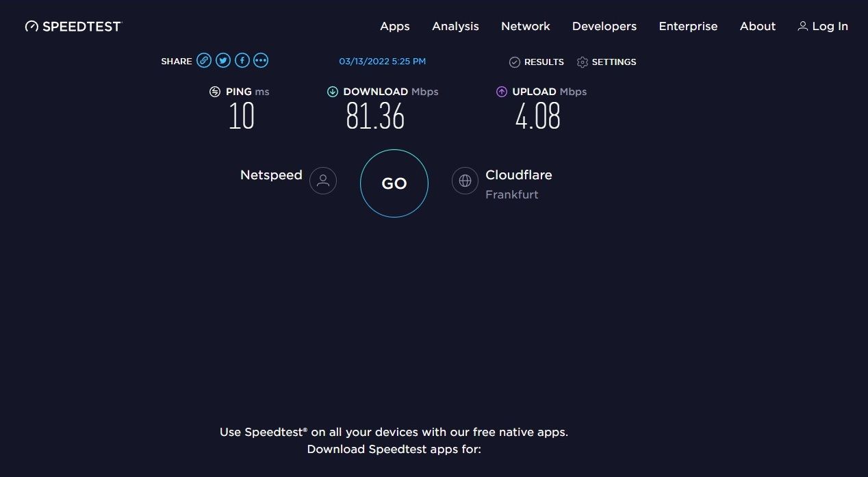Image resolution: width=868 pixels, height=477 pixels.
Task: Click the Netspeed user profile icon
Action: pos(323,181)
